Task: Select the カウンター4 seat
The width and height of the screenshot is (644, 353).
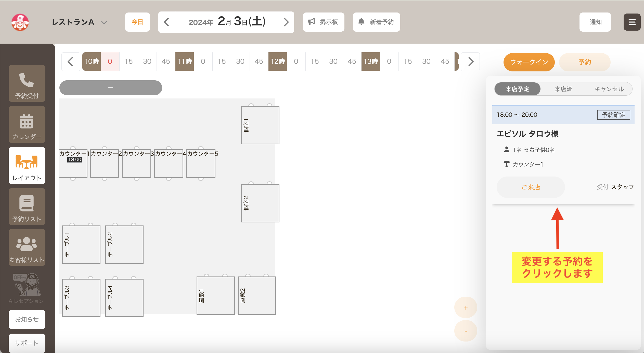Action: click(x=169, y=163)
